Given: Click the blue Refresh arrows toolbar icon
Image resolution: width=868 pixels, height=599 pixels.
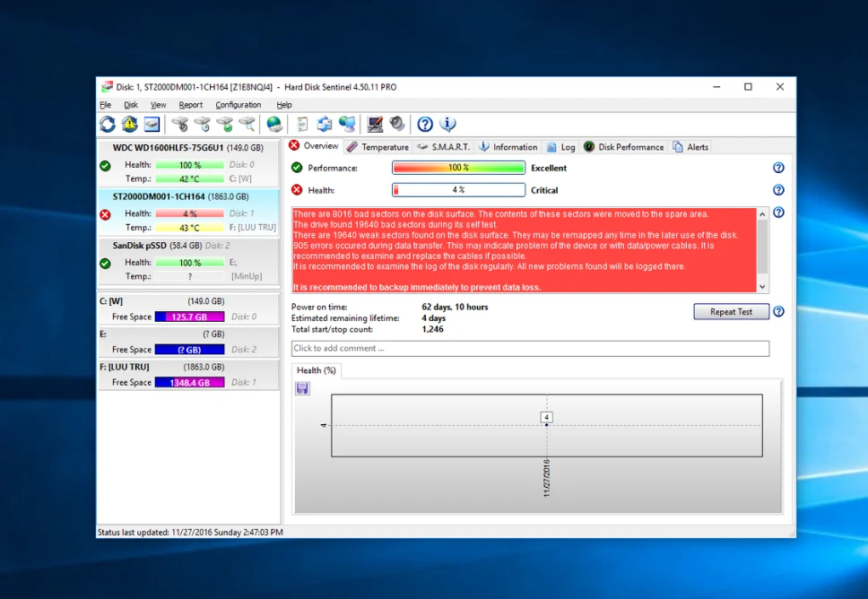Looking at the screenshot, I should 108,124.
